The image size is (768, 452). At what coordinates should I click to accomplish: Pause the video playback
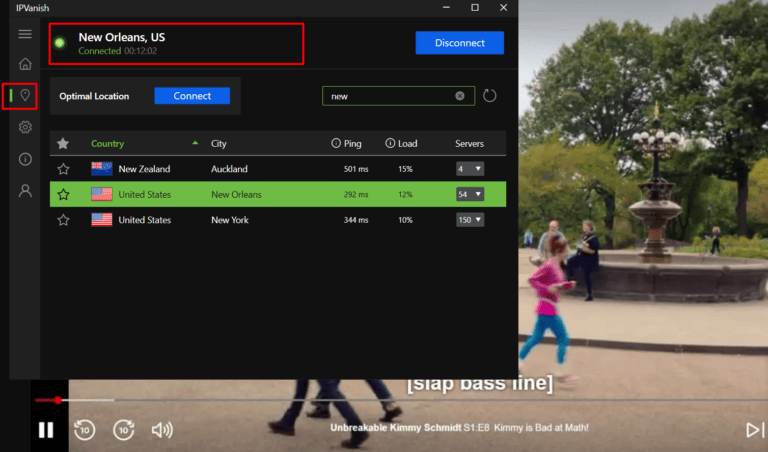pos(46,430)
